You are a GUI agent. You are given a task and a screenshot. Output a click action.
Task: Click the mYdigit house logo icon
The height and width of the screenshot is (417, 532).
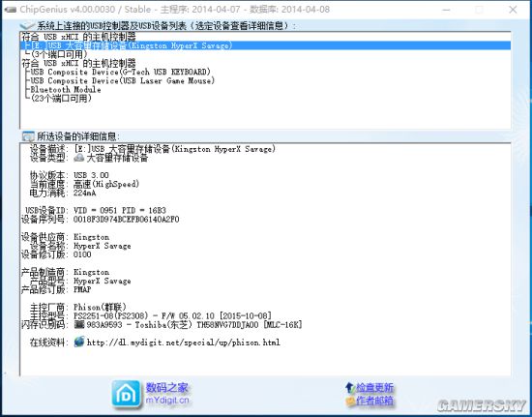(126, 394)
